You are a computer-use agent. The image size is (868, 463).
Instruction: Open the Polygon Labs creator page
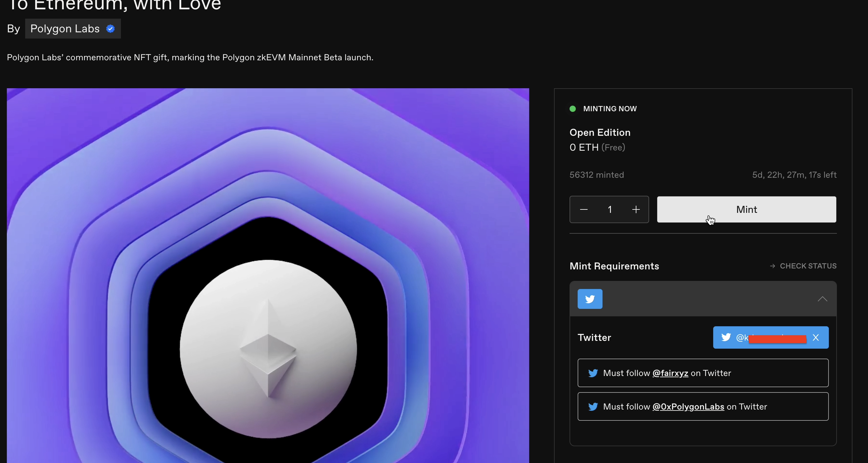pyautogui.click(x=65, y=29)
